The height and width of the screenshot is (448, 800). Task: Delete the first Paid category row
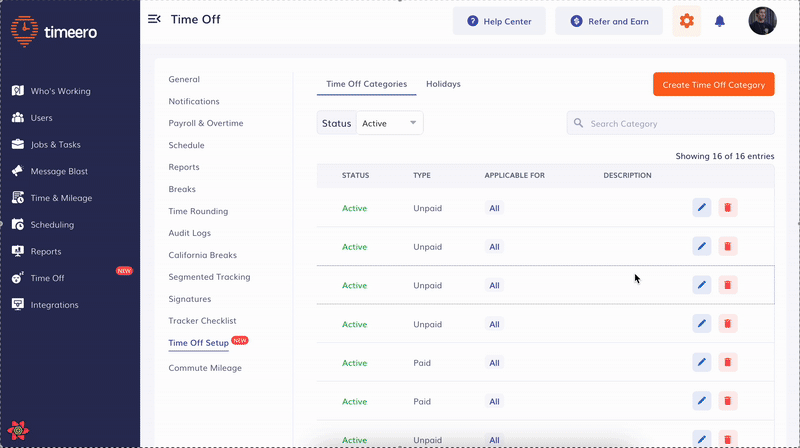click(x=728, y=362)
